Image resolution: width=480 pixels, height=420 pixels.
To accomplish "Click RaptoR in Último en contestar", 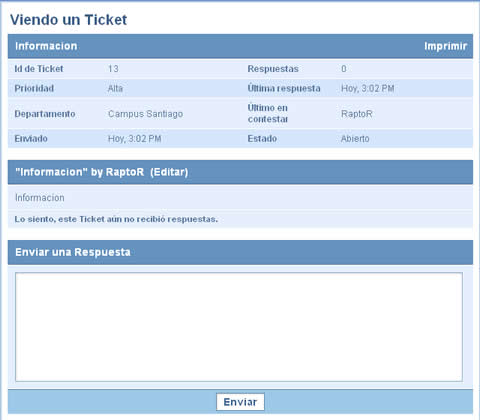I will tap(357, 114).
